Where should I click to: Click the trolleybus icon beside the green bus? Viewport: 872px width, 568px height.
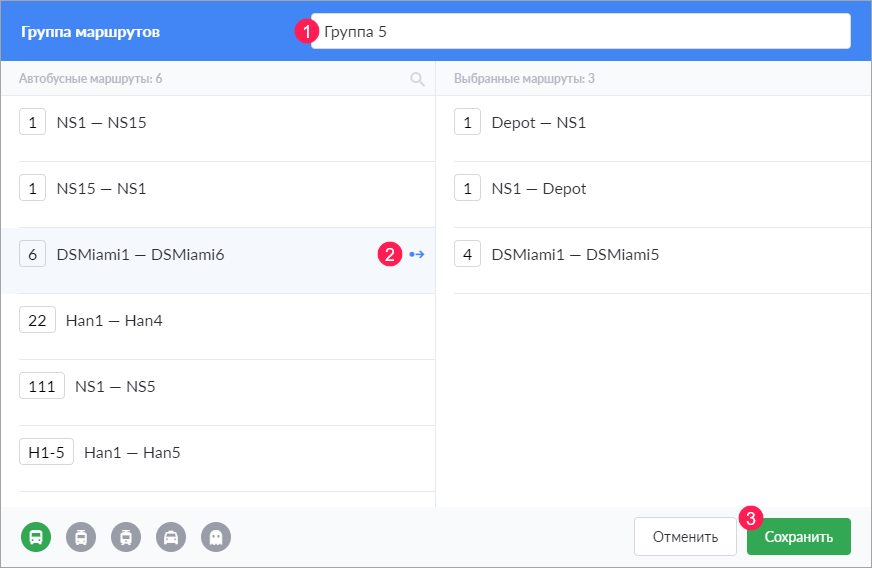pos(81,537)
